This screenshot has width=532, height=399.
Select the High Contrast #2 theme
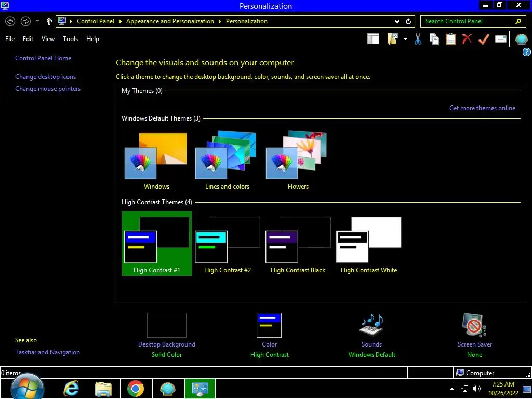(228, 244)
